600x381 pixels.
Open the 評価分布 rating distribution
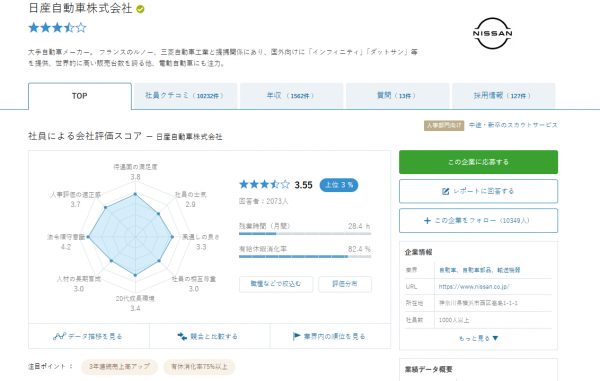[x=345, y=284]
